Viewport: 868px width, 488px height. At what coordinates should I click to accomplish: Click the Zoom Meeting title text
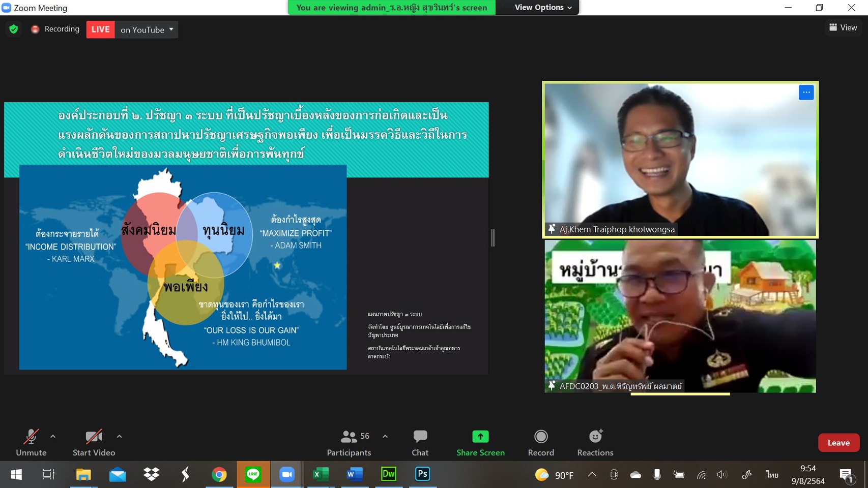[40, 8]
